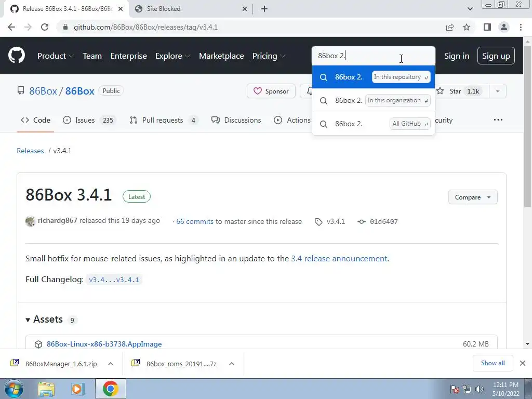Open volume control in system tray
This screenshot has width=532, height=399.
(x=480, y=389)
